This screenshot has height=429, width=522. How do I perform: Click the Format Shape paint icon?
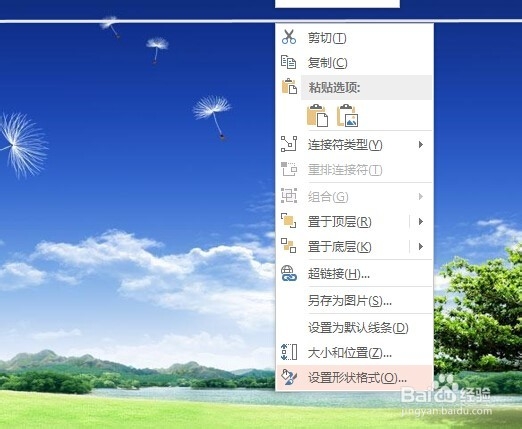(x=289, y=377)
